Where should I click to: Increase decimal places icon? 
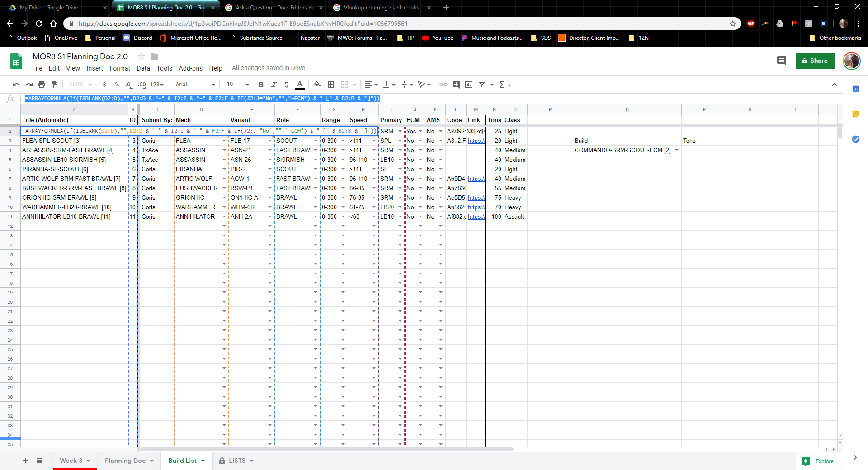[x=142, y=85]
